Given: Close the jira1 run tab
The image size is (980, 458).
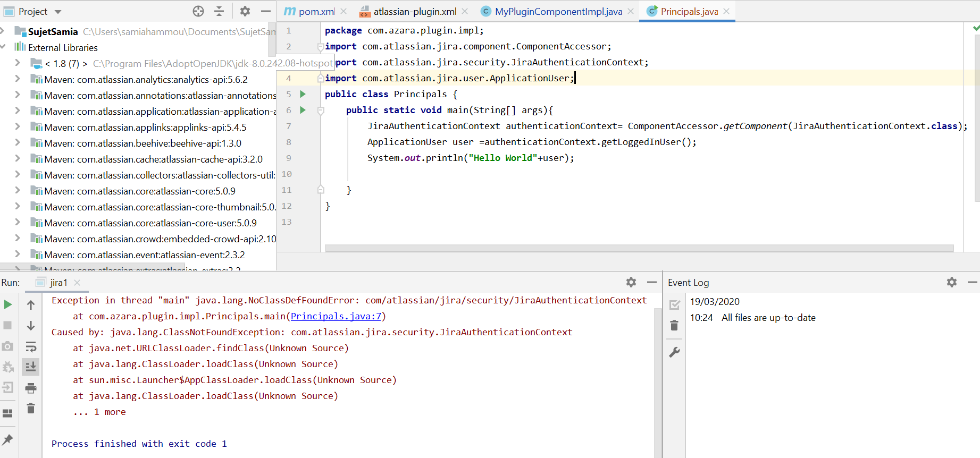Looking at the screenshot, I should tap(77, 283).
